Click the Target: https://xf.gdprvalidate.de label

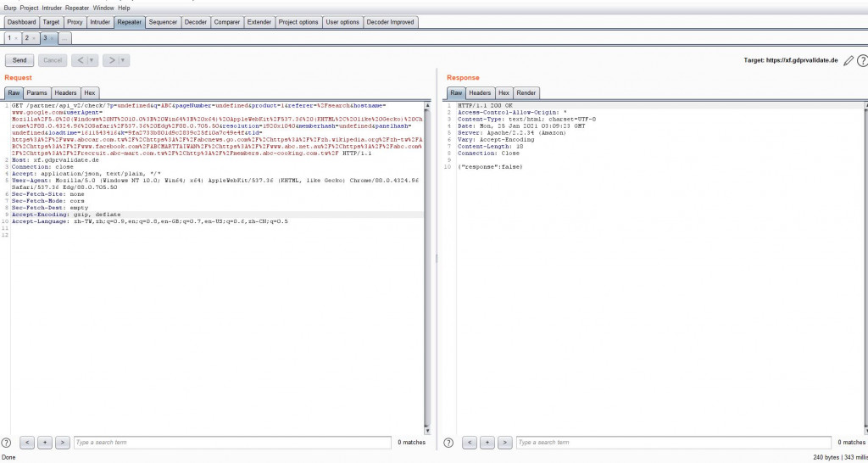pyautogui.click(x=791, y=60)
